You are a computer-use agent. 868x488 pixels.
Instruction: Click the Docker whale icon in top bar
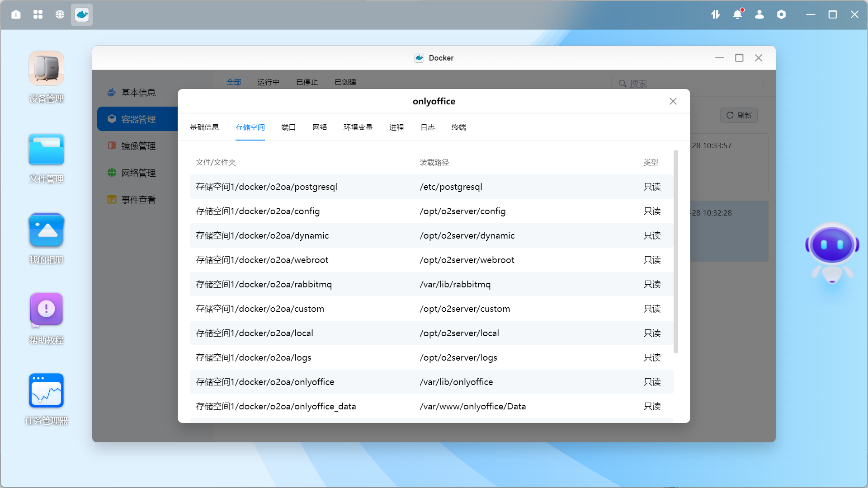pyautogui.click(x=82, y=14)
